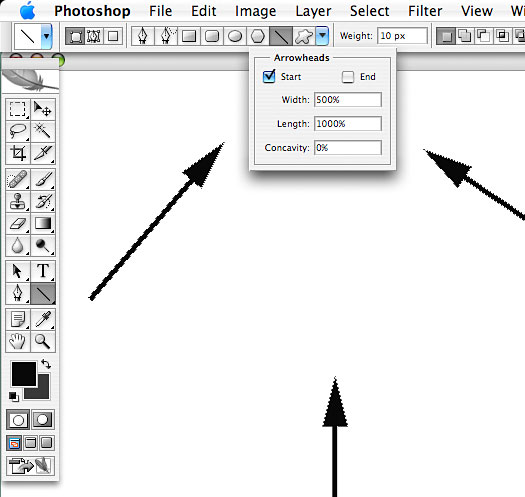The image size is (525, 497).
Task: Select the Blur tool
Action: [18, 245]
